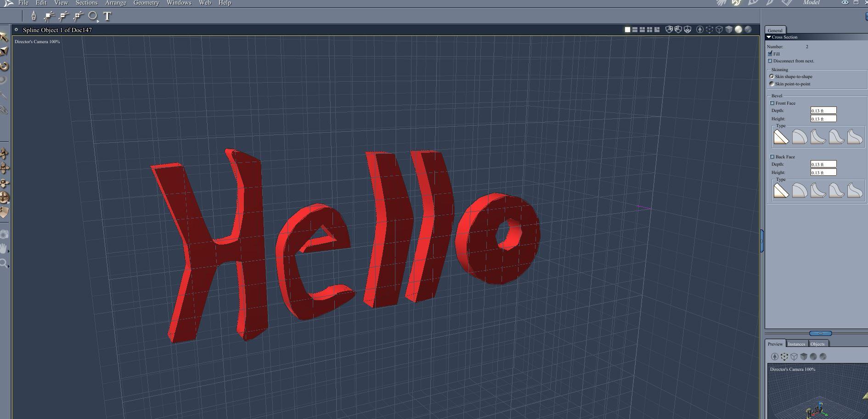Select the Preview tab
The height and width of the screenshot is (419, 868).
(x=775, y=344)
